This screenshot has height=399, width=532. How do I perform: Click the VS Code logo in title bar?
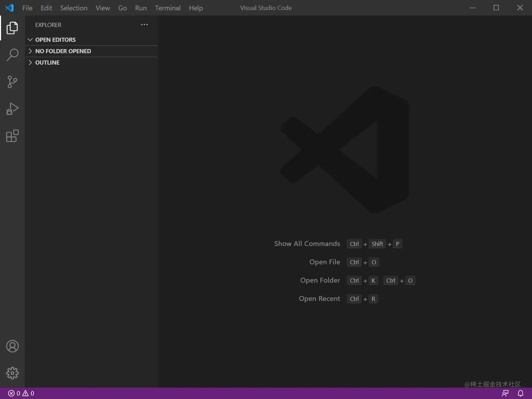tap(9, 8)
